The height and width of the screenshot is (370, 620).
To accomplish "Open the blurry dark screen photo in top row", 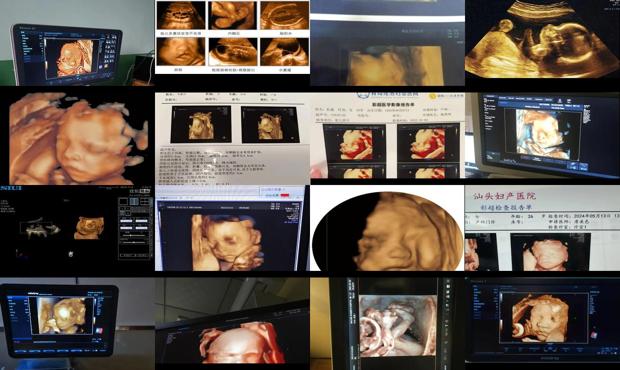I will click(x=388, y=43).
